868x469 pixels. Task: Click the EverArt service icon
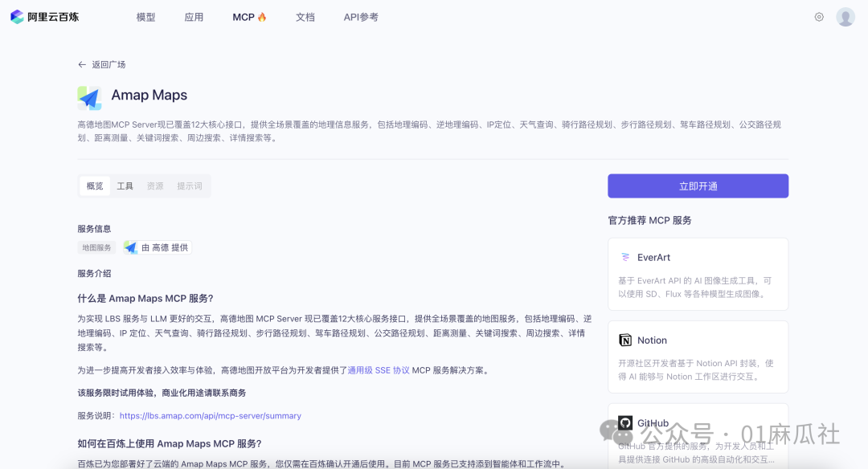pos(626,256)
